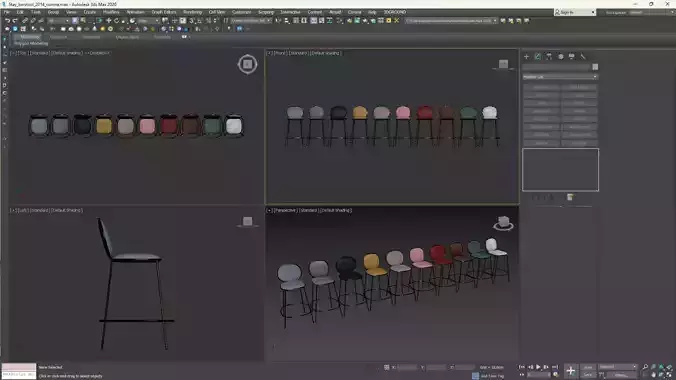
Task: Switch to the Object Paint ribbon tab
Action: (127, 37)
